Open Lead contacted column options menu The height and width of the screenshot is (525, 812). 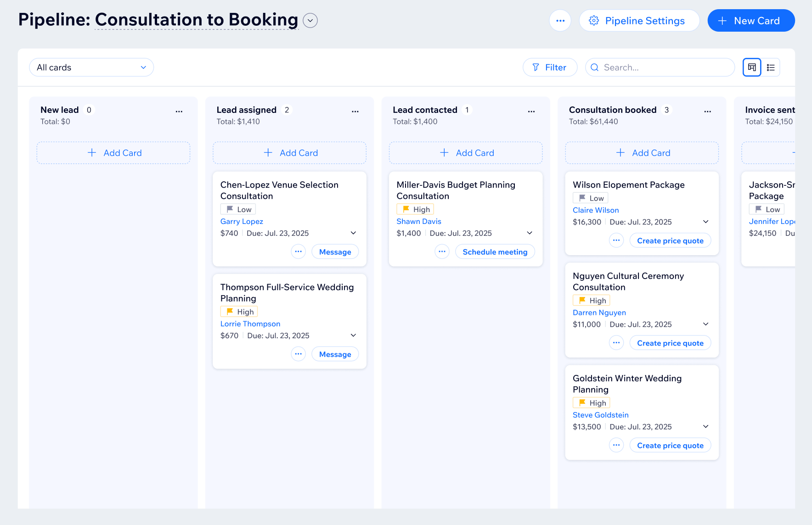(531, 111)
